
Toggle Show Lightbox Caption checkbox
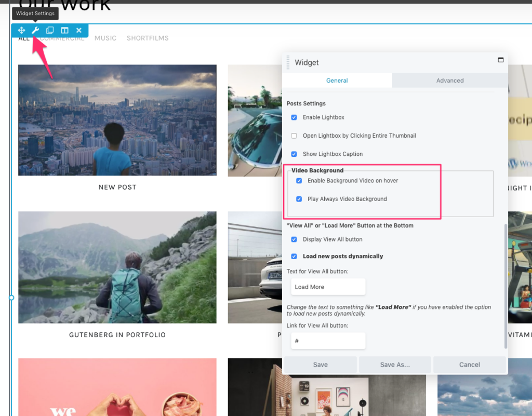click(294, 154)
